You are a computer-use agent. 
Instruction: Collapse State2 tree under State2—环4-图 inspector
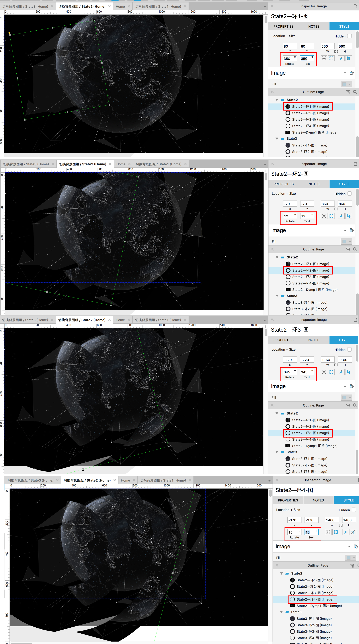point(281,573)
